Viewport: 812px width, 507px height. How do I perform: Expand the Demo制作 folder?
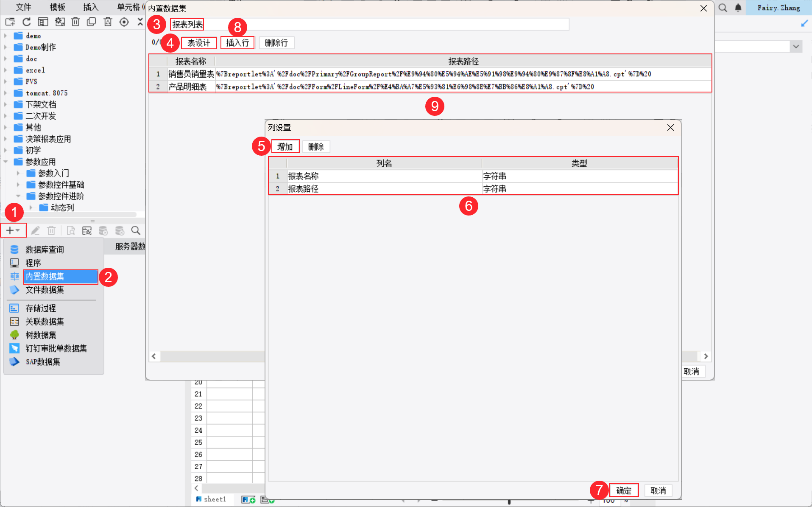click(x=6, y=47)
